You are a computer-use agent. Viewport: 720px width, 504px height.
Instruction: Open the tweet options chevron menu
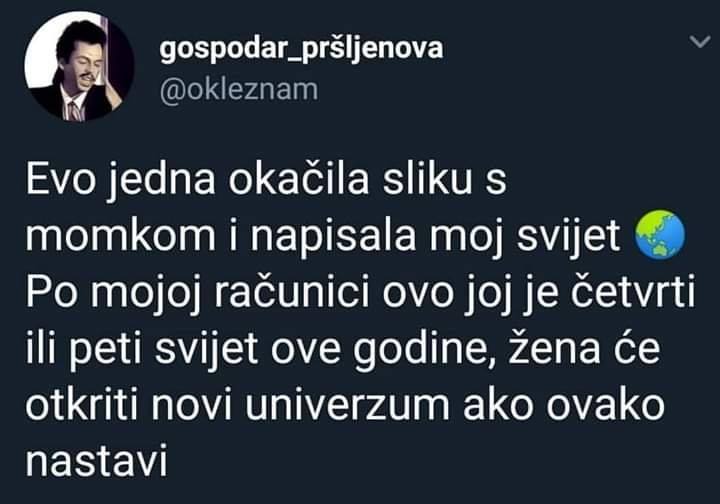tap(700, 43)
